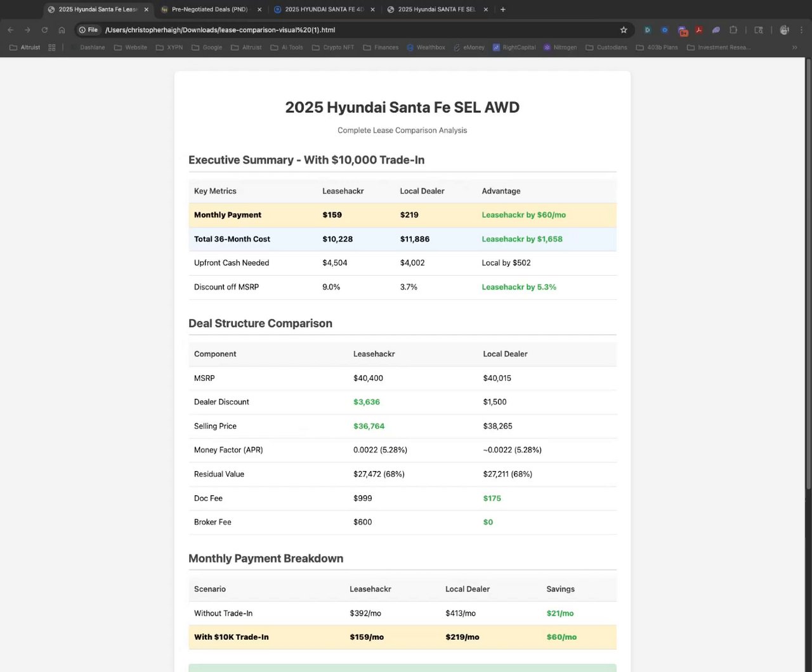Switch to the Pre-Negotiated Deals (PND) tab
Screen dimensions: 812x672
coord(211,10)
